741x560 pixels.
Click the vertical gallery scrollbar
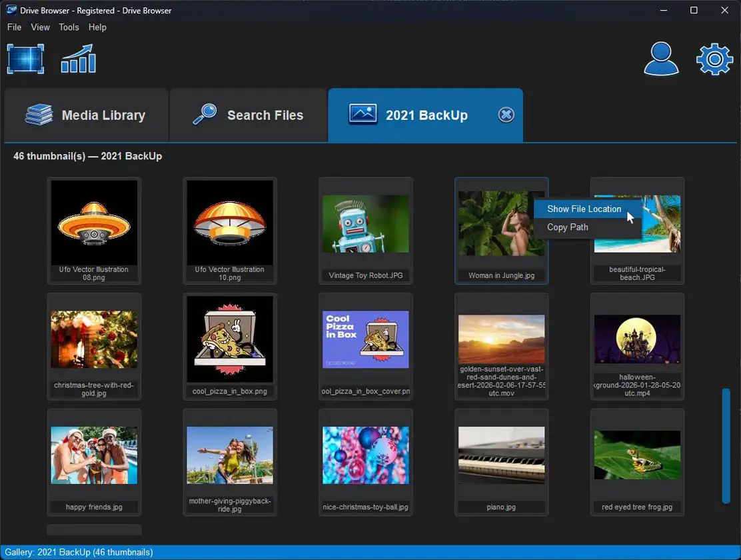(726, 445)
